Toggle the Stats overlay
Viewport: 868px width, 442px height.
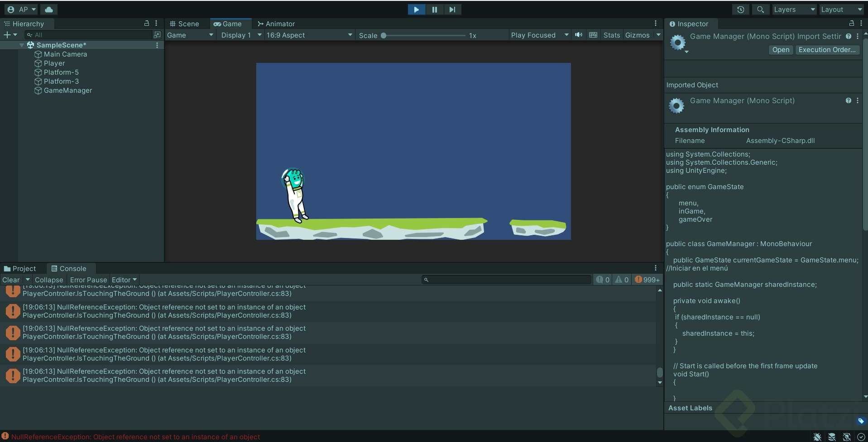(611, 35)
